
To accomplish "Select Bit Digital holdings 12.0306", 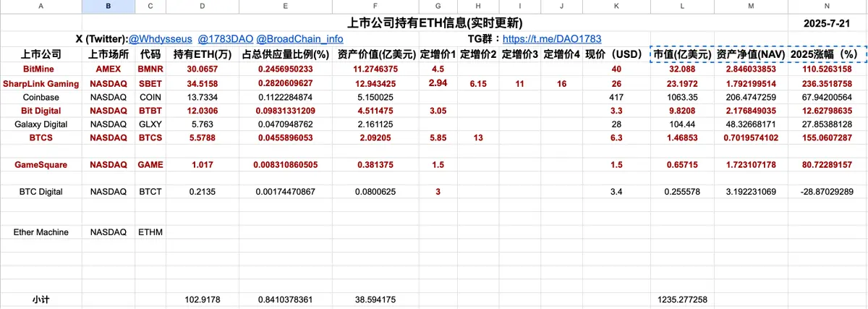I will 202,111.
